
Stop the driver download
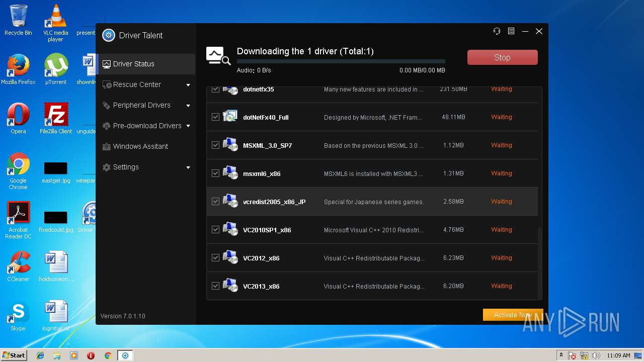(502, 57)
